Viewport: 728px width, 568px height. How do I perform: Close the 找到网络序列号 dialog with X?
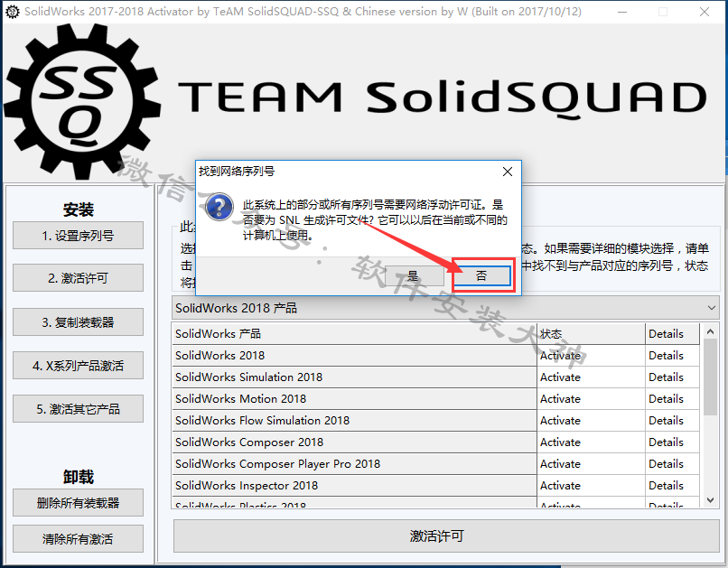point(508,172)
